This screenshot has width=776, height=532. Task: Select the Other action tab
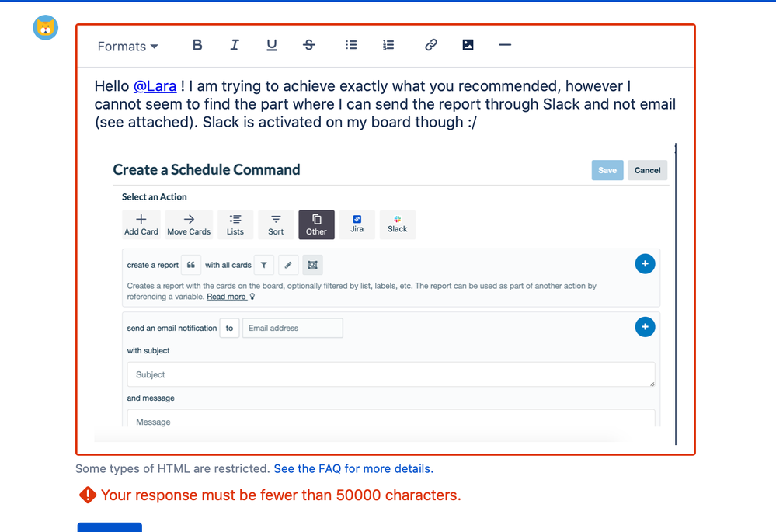(316, 224)
